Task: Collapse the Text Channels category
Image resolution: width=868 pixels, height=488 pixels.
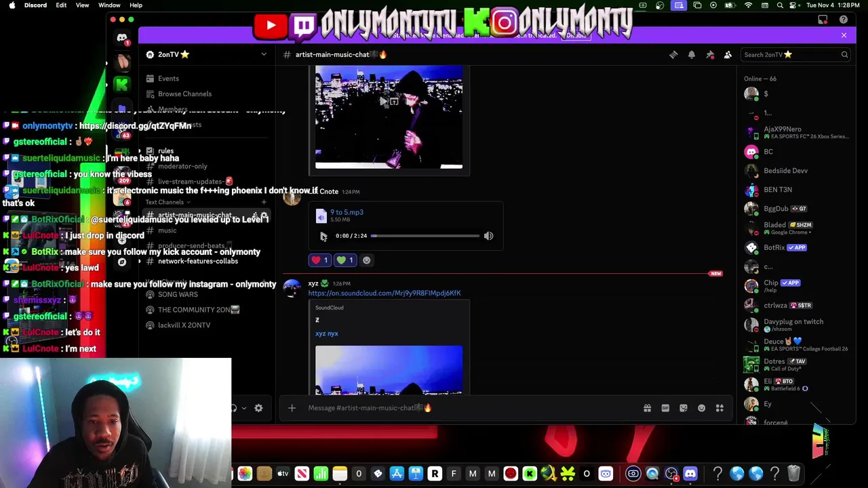Action: coord(167,202)
